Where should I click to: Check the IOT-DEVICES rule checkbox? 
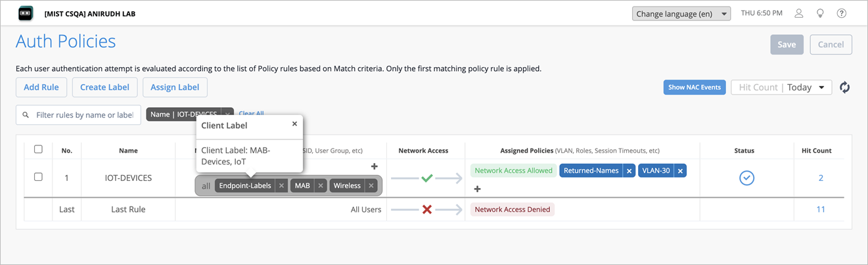pos(38,177)
